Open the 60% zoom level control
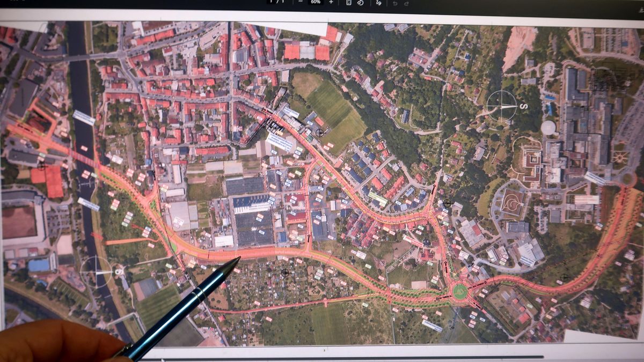Image resolution: width=644 pixels, height=362 pixels. coord(316,4)
